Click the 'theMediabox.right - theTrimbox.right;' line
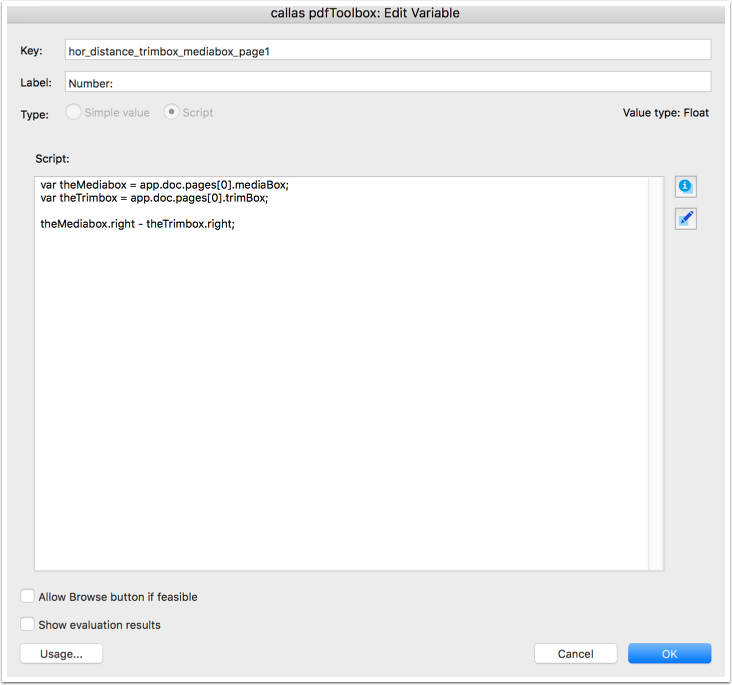The width and height of the screenshot is (732, 685). (138, 224)
